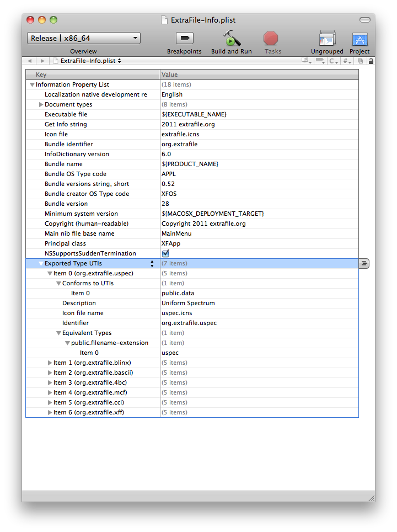Click the toolbar toggle pill button
Screen dimensions: 397x532
tap(365, 20)
